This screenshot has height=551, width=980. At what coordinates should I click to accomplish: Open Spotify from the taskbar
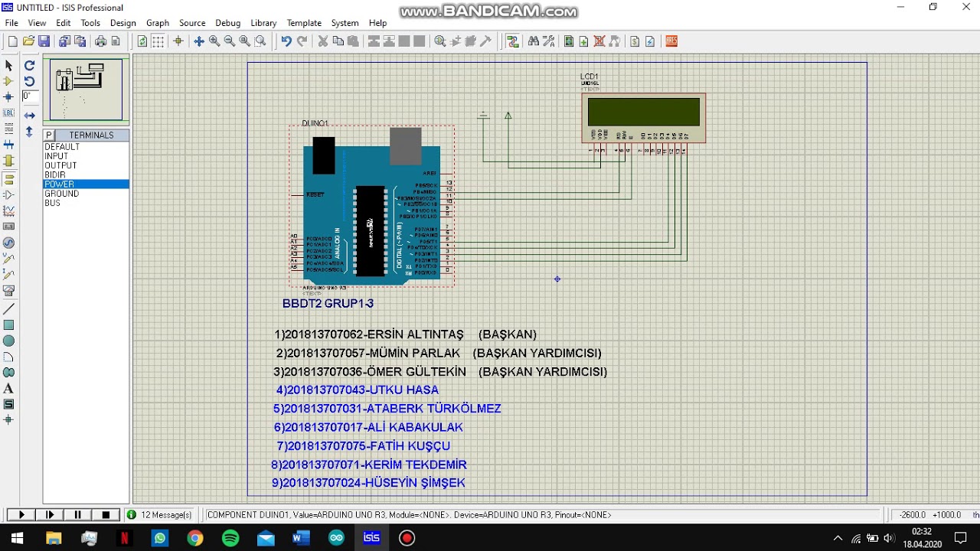pos(230,538)
